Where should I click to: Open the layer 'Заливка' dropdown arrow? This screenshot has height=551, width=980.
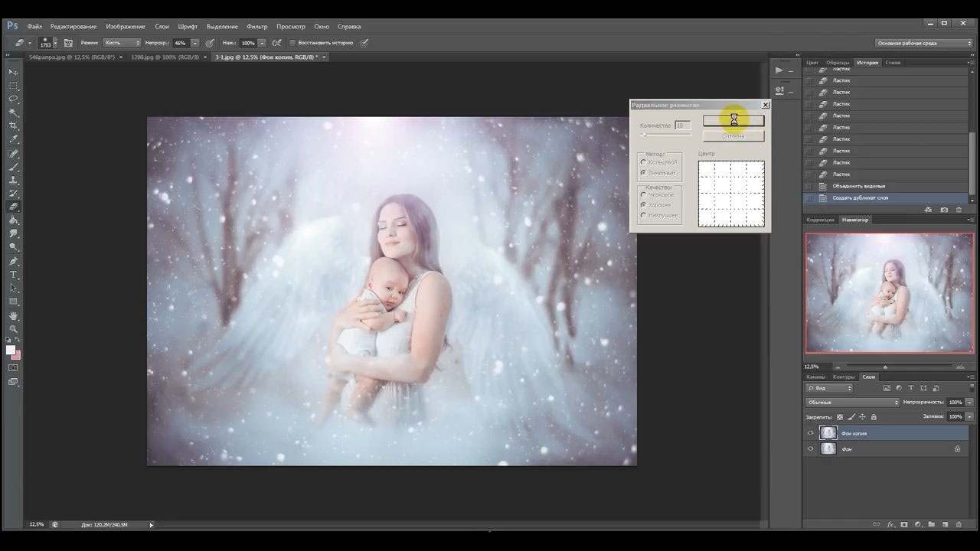[x=970, y=417]
